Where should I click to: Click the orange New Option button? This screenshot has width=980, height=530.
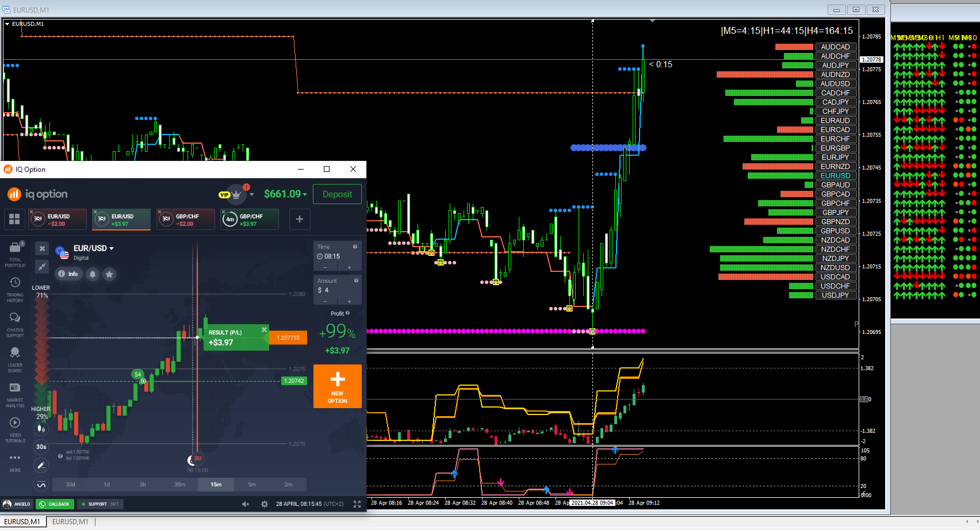338,386
